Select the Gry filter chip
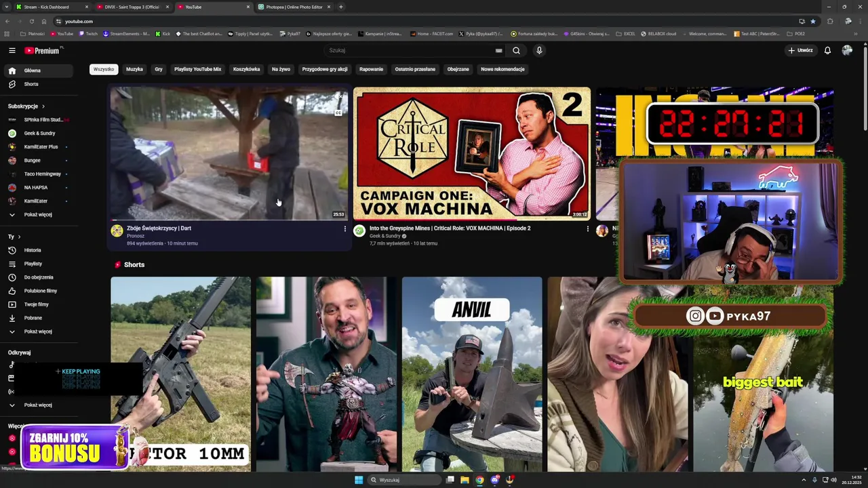The height and width of the screenshot is (488, 868). (x=159, y=69)
